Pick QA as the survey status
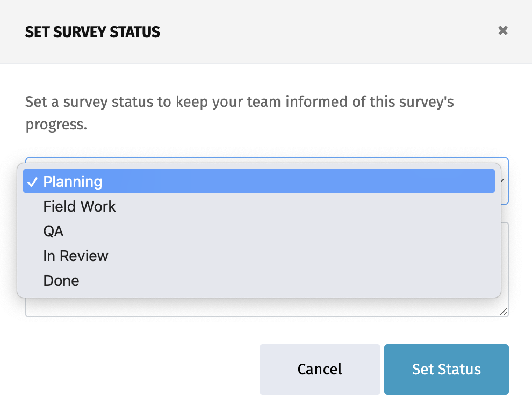 pyautogui.click(x=53, y=231)
